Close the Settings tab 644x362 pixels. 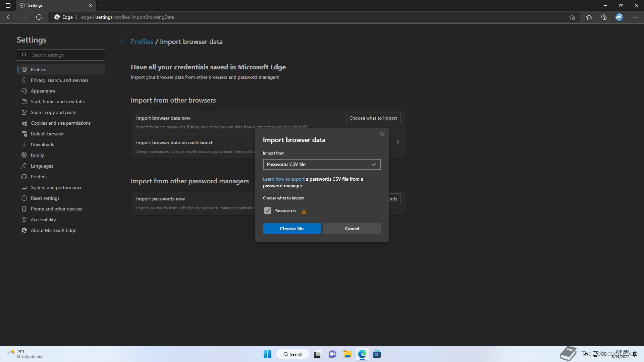click(91, 5)
